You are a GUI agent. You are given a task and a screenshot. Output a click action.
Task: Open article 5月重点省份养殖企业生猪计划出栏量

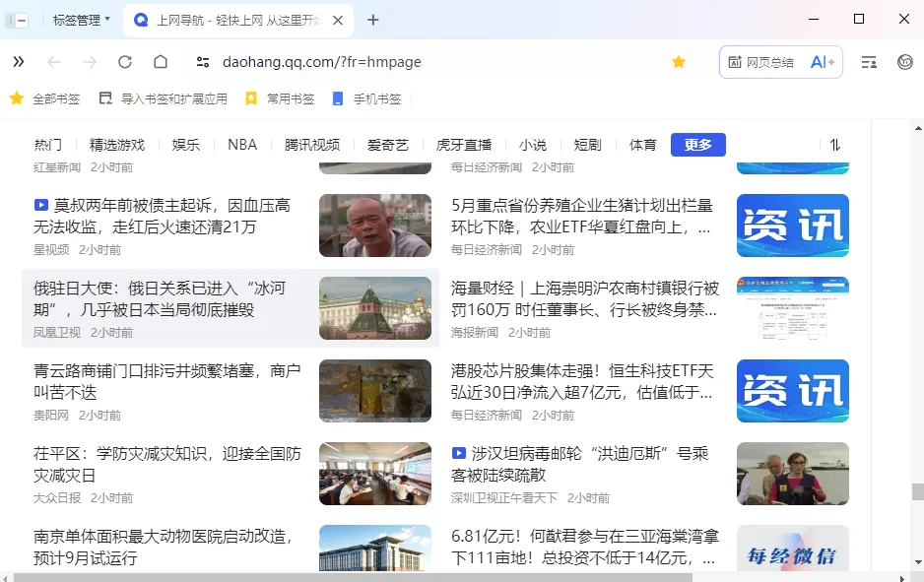[x=581, y=217]
